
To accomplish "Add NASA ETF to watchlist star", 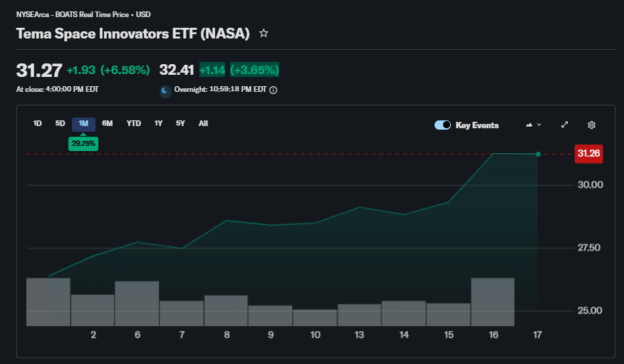I will (264, 33).
